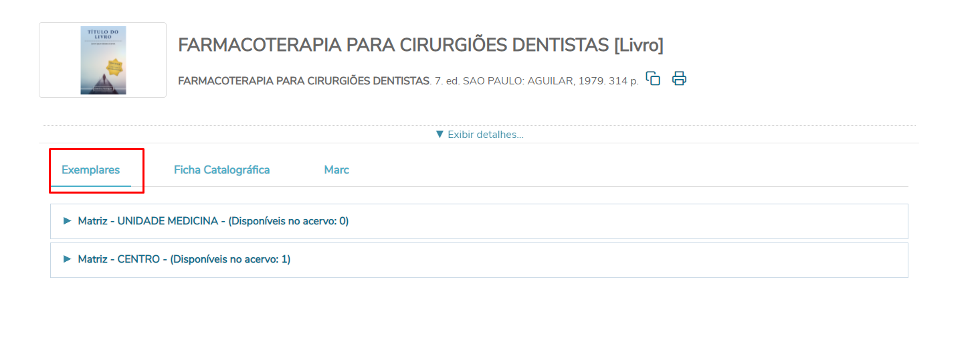Viewport: 980px width, 347px height.
Task: Select the Marc tab
Action: click(x=336, y=170)
